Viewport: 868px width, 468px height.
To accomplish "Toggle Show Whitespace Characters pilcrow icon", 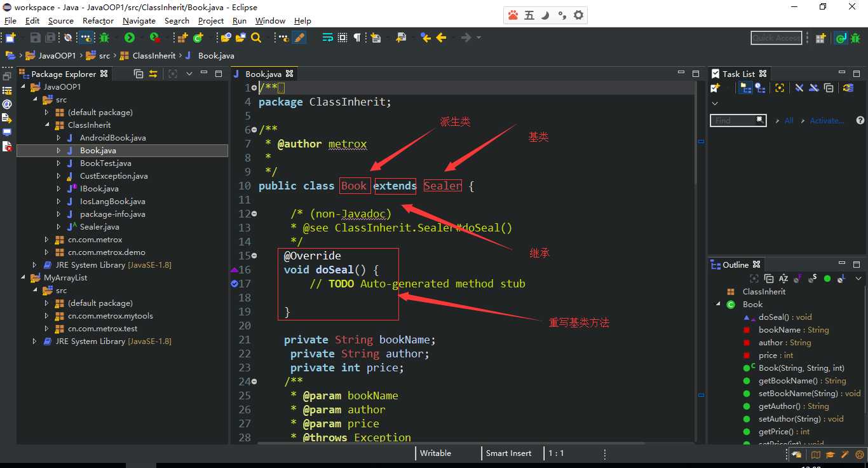I will [x=357, y=38].
